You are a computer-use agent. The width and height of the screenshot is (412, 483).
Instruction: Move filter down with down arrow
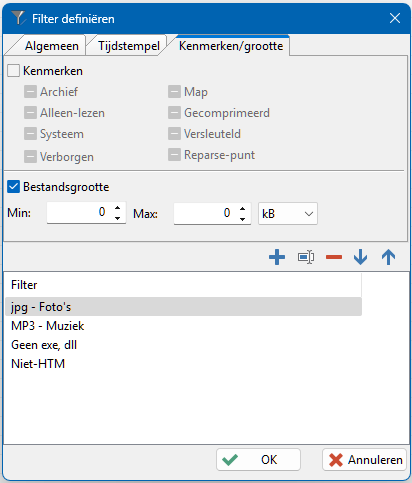tap(360, 257)
